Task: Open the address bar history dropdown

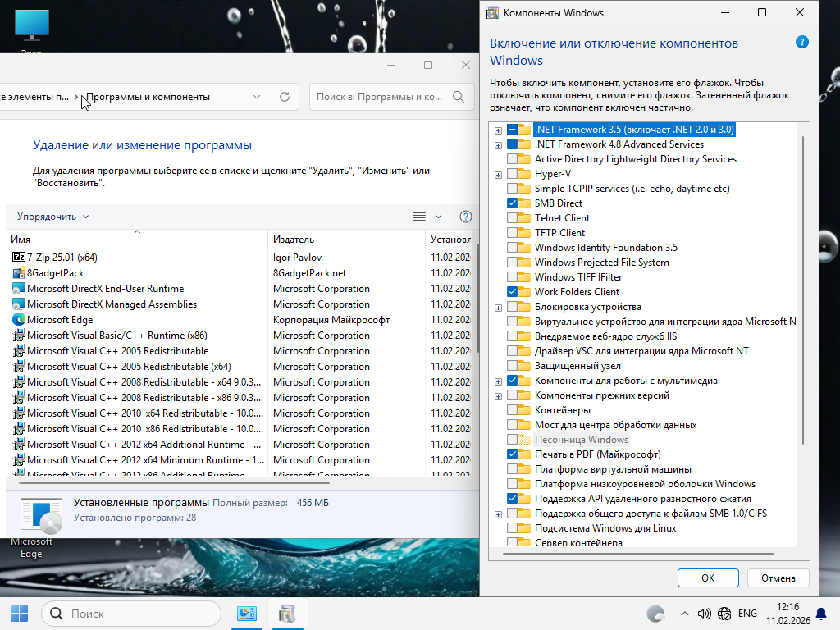Action: pyautogui.click(x=257, y=97)
